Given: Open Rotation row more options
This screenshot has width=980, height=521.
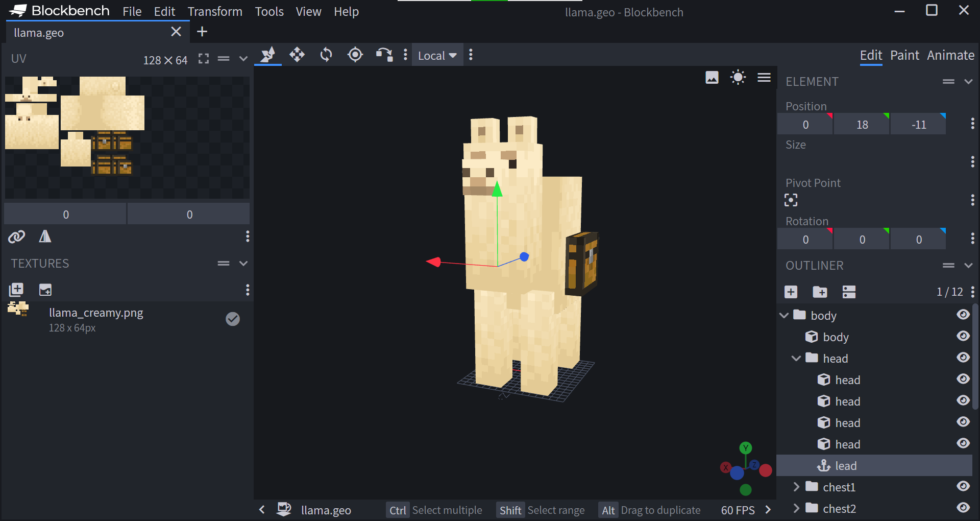Looking at the screenshot, I should coord(973,239).
